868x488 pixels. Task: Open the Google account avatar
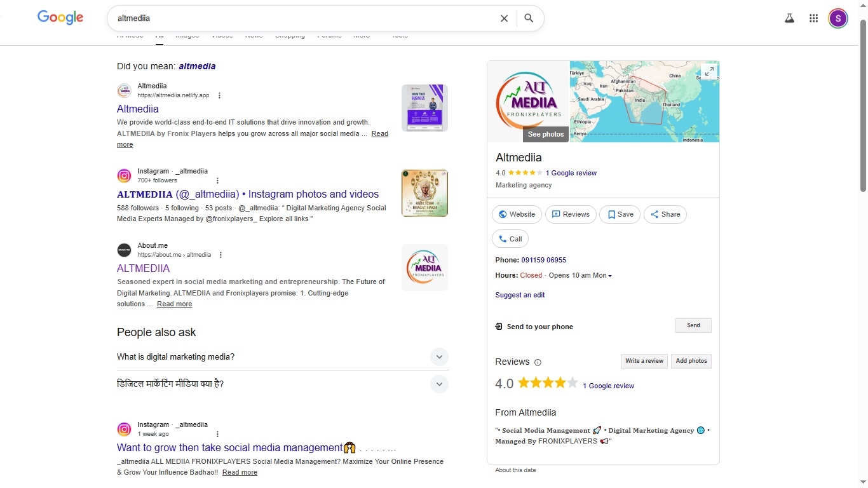click(x=838, y=18)
